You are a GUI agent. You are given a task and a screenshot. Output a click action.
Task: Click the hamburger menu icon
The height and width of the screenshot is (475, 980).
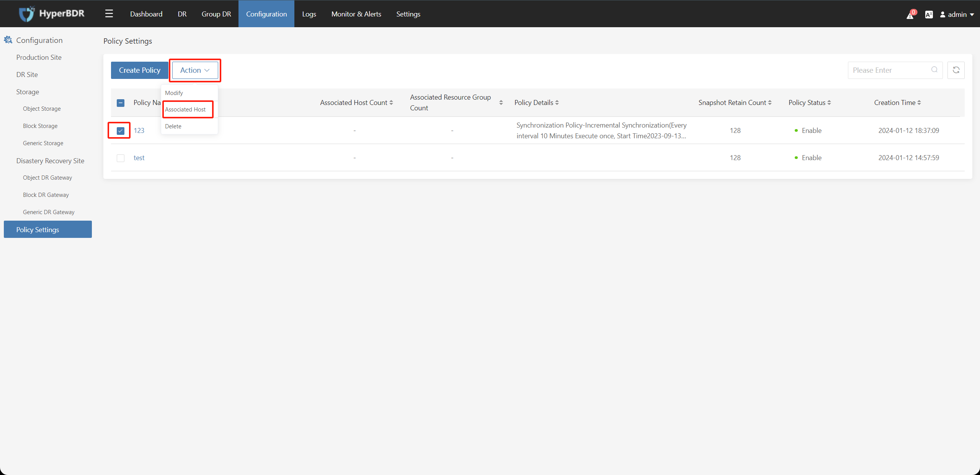pos(109,13)
